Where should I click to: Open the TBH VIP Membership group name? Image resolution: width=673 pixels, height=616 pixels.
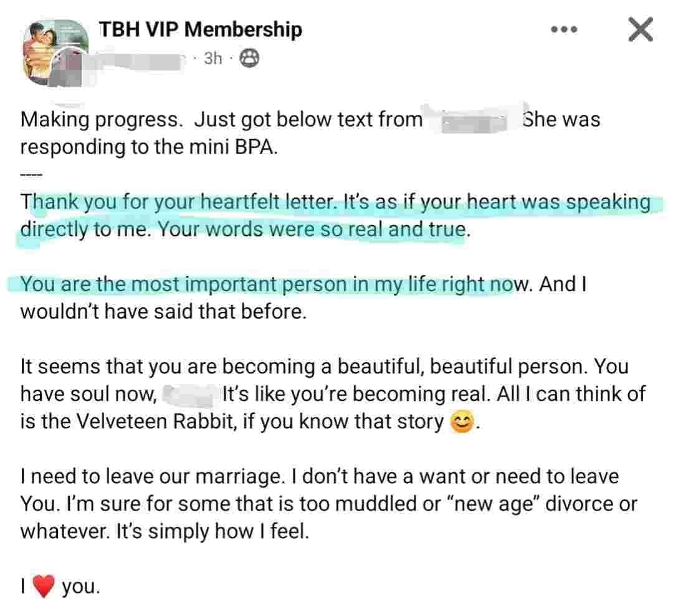pyautogui.click(x=201, y=29)
